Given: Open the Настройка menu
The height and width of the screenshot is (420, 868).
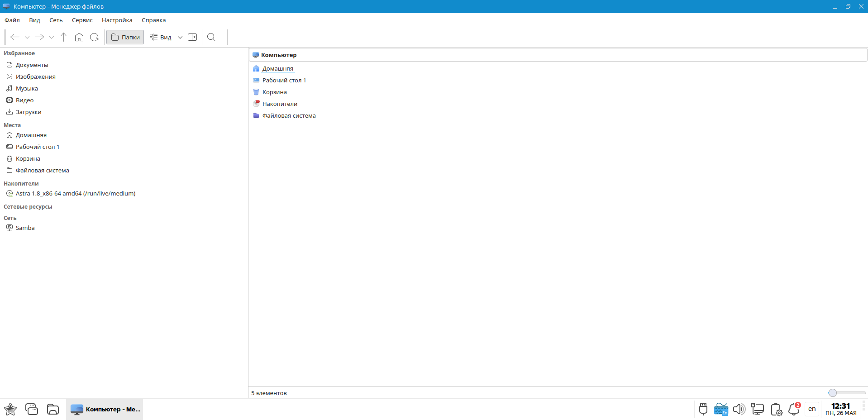Looking at the screenshot, I should pos(117,20).
